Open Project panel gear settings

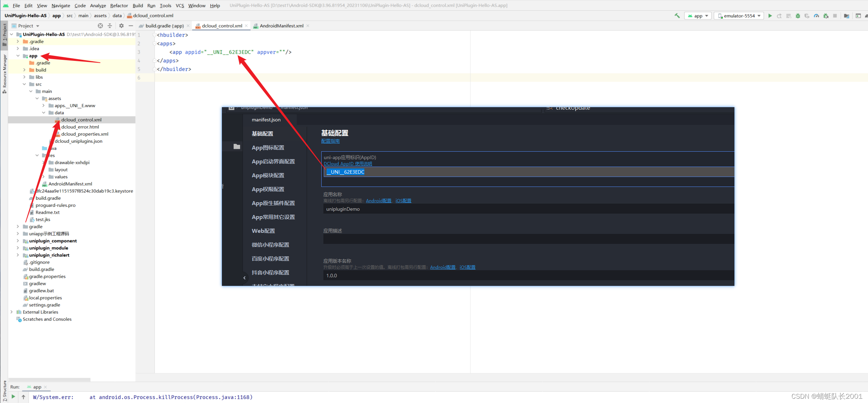tap(121, 26)
